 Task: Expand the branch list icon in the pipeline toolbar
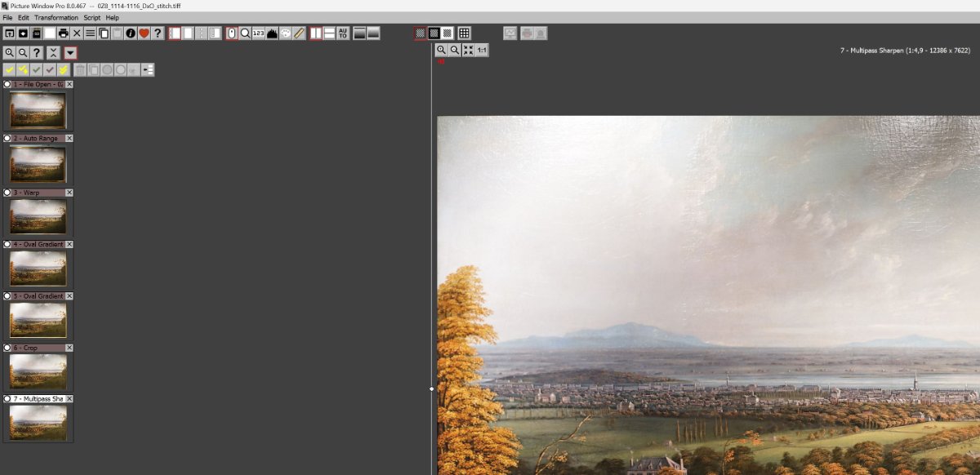point(148,70)
